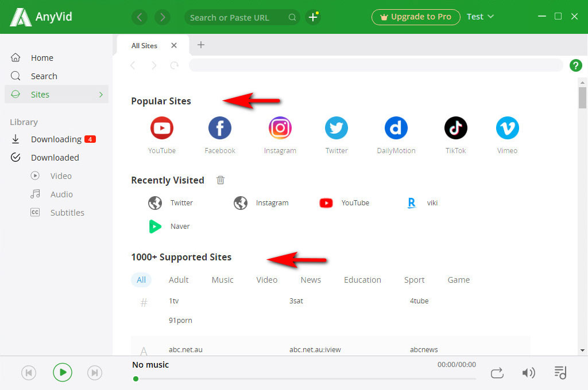This screenshot has width=588, height=390.
Task: Toggle repeat mode icon
Action: coord(497,373)
